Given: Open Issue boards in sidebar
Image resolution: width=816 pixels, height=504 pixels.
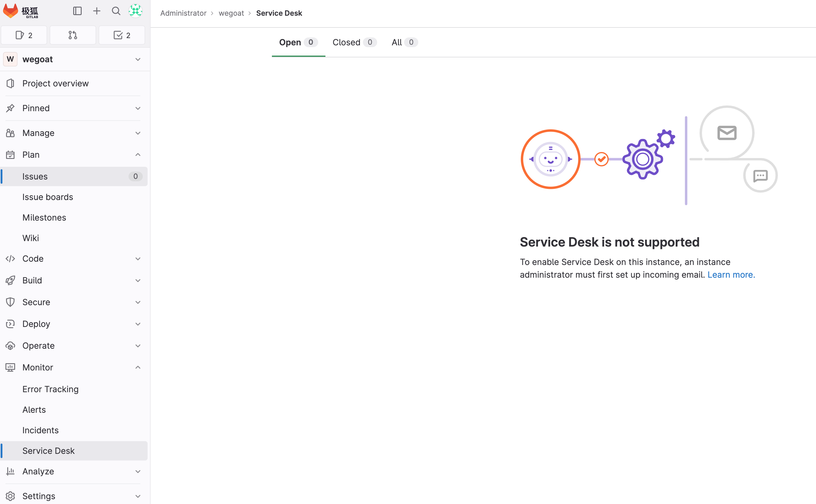Looking at the screenshot, I should (x=48, y=197).
